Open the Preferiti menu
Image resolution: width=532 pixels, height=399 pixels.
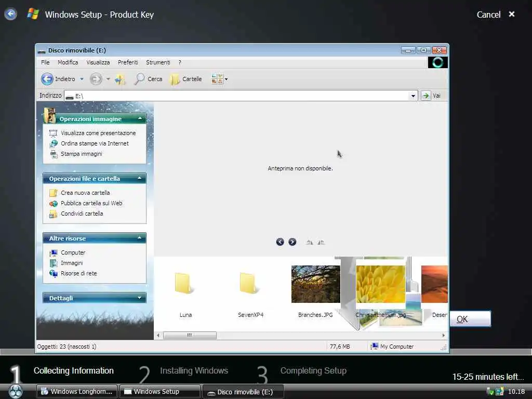[x=128, y=62]
